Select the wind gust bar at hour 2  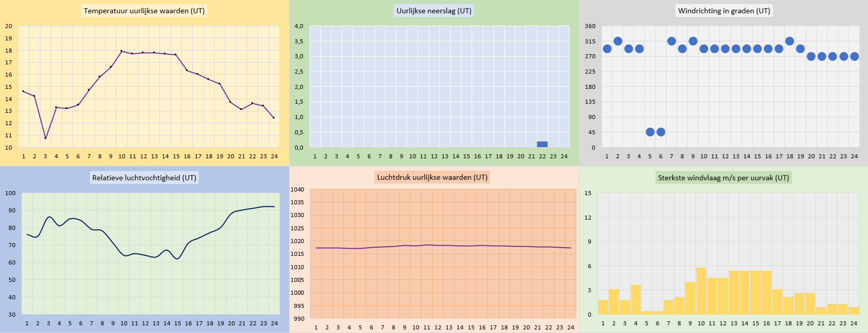(614, 302)
